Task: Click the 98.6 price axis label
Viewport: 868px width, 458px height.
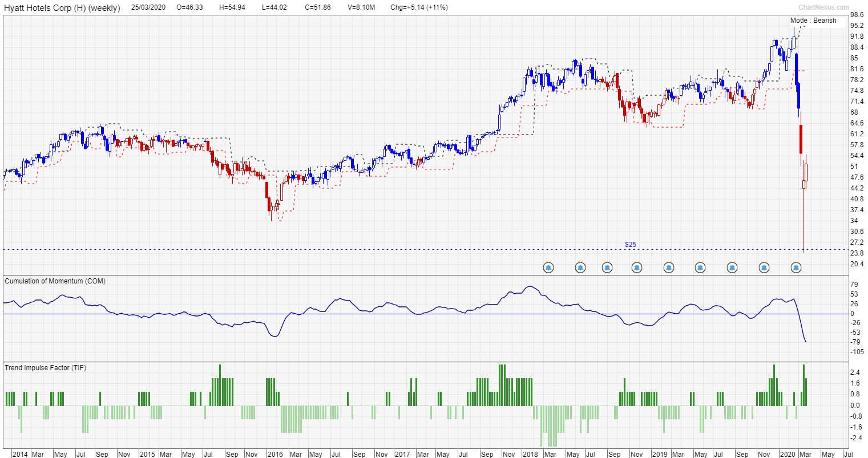Action: point(856,15)
